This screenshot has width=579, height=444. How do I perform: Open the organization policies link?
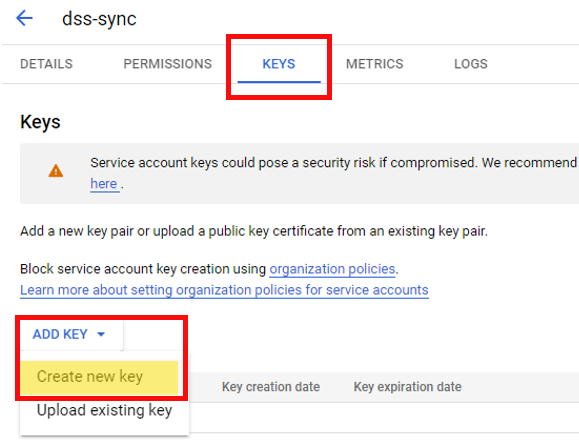tap(332, 269)
